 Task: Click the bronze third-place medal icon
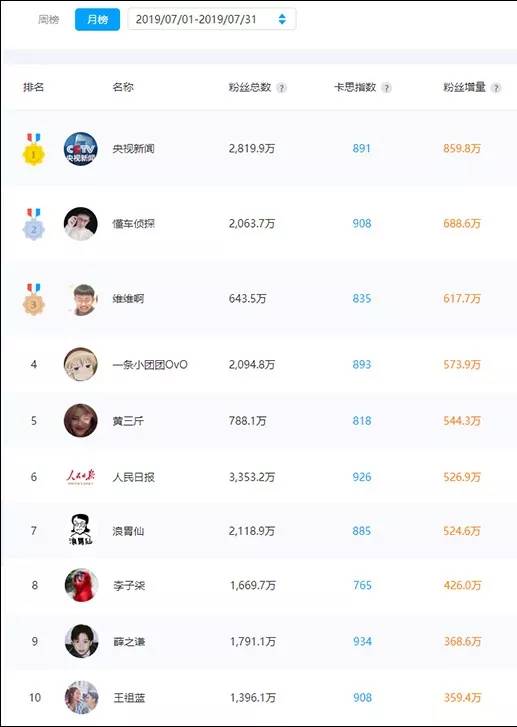point(34,300)
